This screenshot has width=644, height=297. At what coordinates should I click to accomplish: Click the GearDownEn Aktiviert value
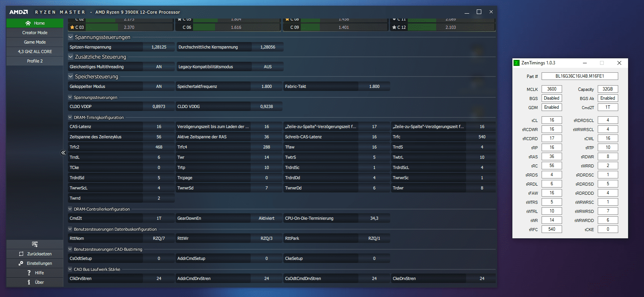(x=267, y=218)
